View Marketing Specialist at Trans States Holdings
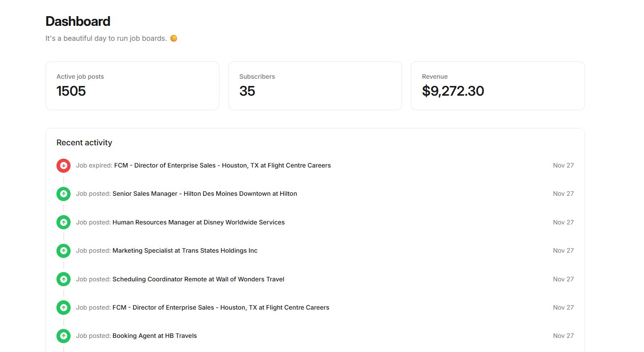Viewport: 644px width, 352px height. click(x=185, y=251)
